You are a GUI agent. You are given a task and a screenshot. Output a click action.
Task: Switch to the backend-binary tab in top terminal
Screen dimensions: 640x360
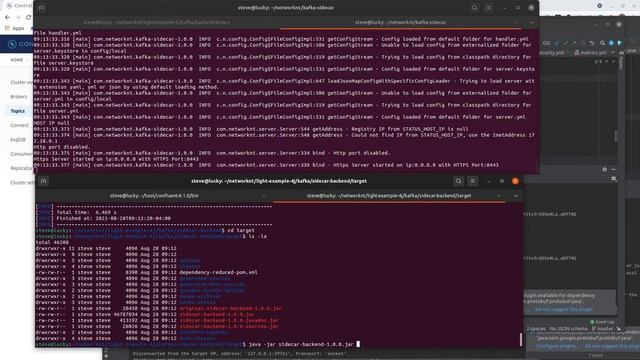pos(156,22)
